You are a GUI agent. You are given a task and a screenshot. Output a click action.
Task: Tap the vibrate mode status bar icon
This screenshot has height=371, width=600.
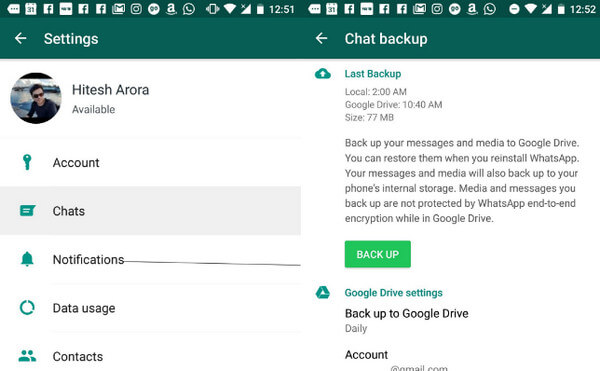tap(212, 9)
